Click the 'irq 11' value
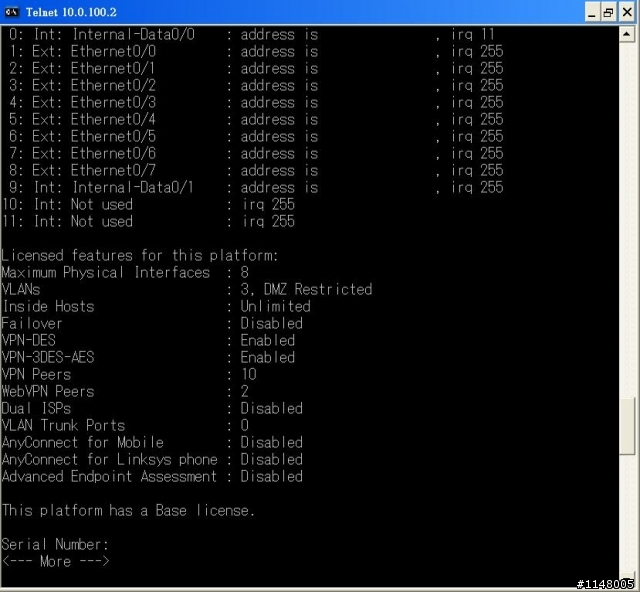Screen dimensions: 640x592 pyautogui.click(x=473, y=34)
